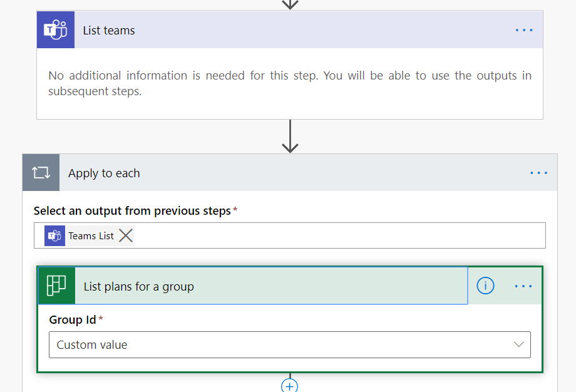Focus the Select an output input field
Image resolution: width=576 pixels, height=392 pixels.
tap(290, 235)
